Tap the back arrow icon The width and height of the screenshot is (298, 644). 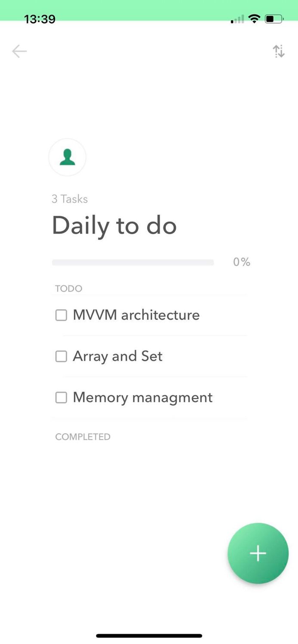point(19,51)
